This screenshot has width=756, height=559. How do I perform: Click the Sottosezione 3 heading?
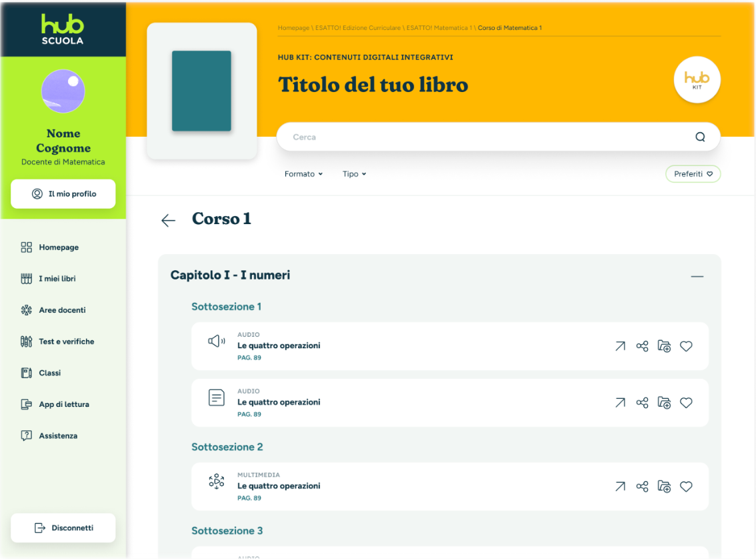coord(227,531)
